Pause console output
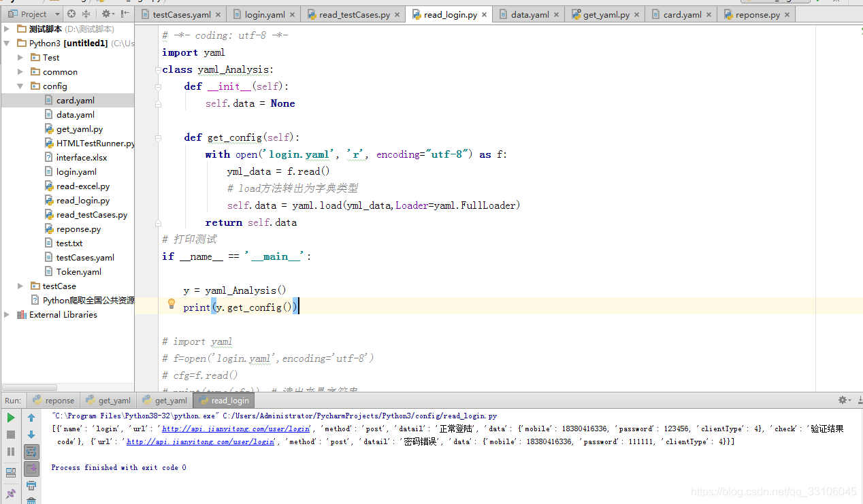 pos(10,451)
